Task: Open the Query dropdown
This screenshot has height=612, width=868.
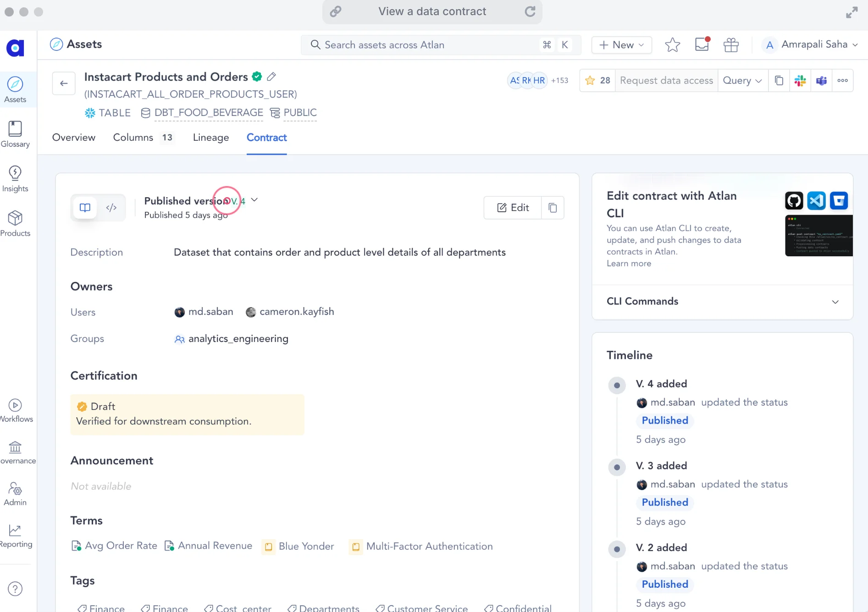Action: (x=742, y=80)
